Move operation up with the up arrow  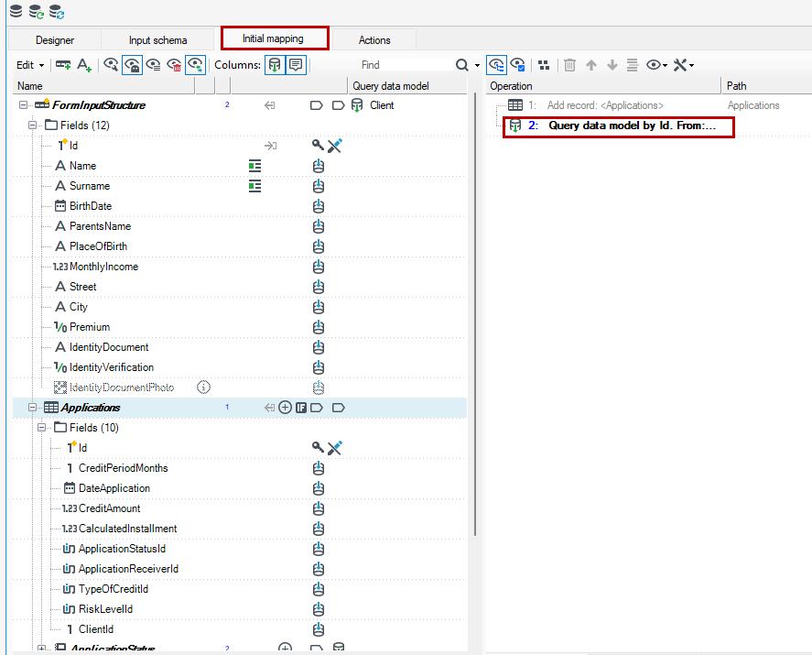point(590,65)
